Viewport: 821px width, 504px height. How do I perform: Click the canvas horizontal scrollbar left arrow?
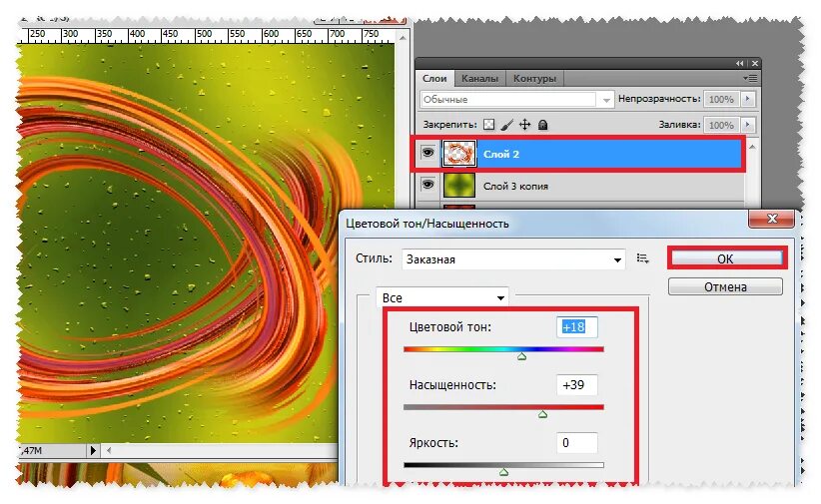(x=109, y=450)
